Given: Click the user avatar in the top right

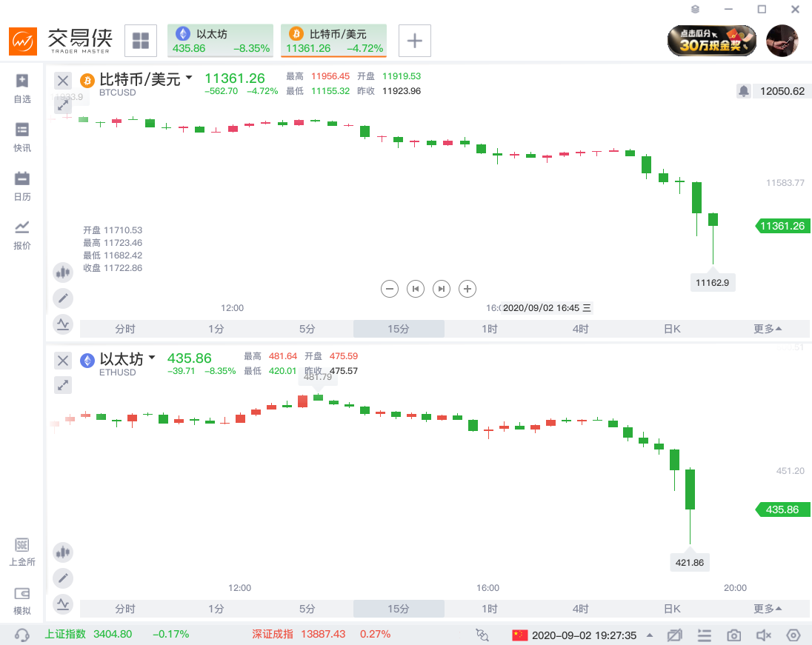Looking at the screenshot, I should coord(782,41).
